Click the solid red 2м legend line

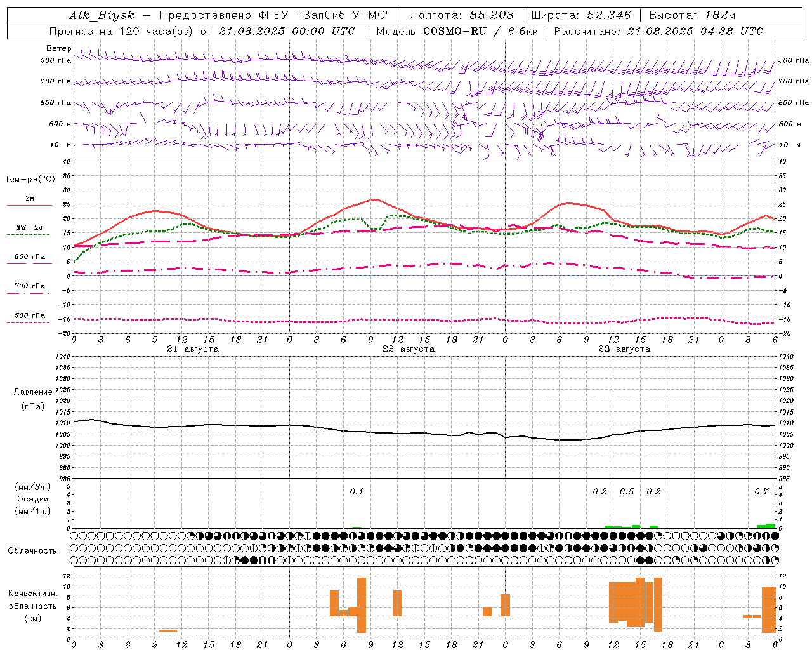pos(29,205)
